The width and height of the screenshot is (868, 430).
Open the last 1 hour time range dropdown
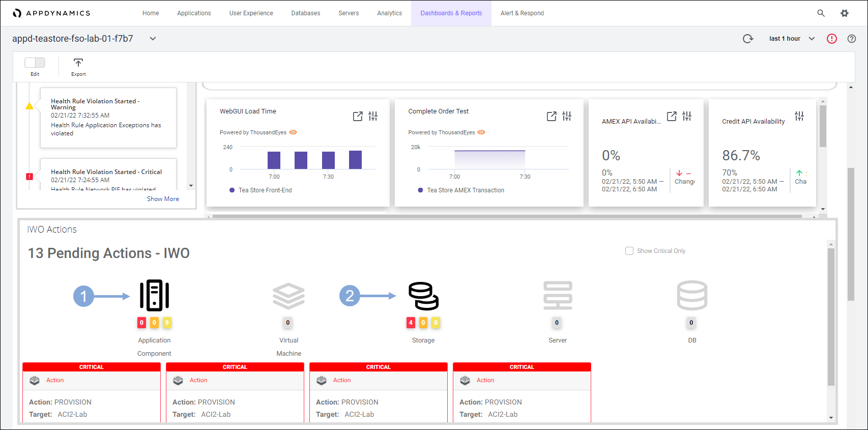click(x=812, y=39)
